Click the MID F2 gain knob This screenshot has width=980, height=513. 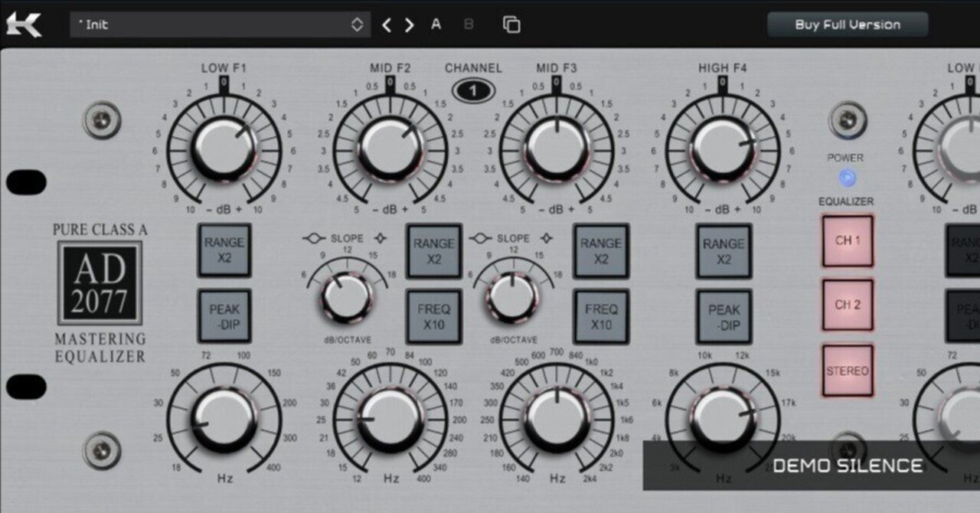click(390, 149)
